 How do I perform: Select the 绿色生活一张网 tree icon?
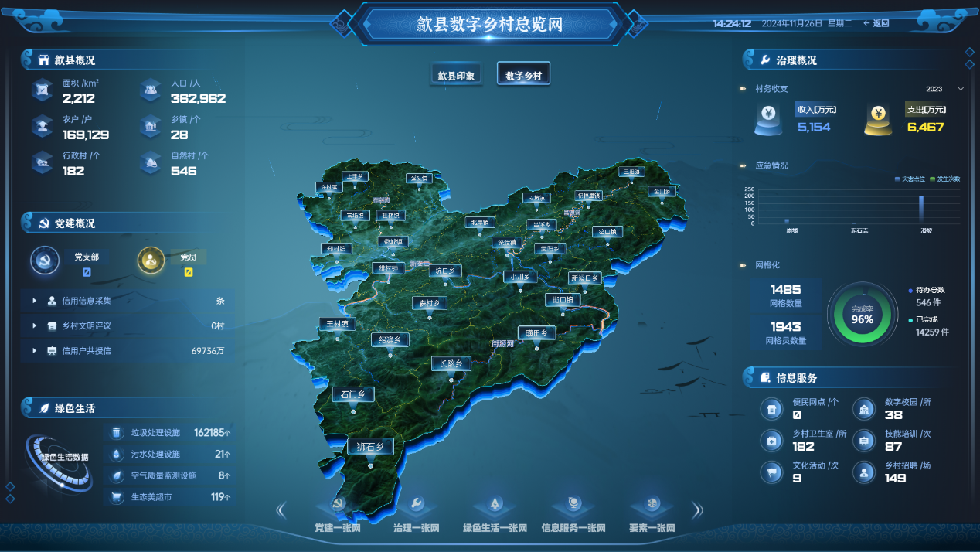[x=495, y=506]
